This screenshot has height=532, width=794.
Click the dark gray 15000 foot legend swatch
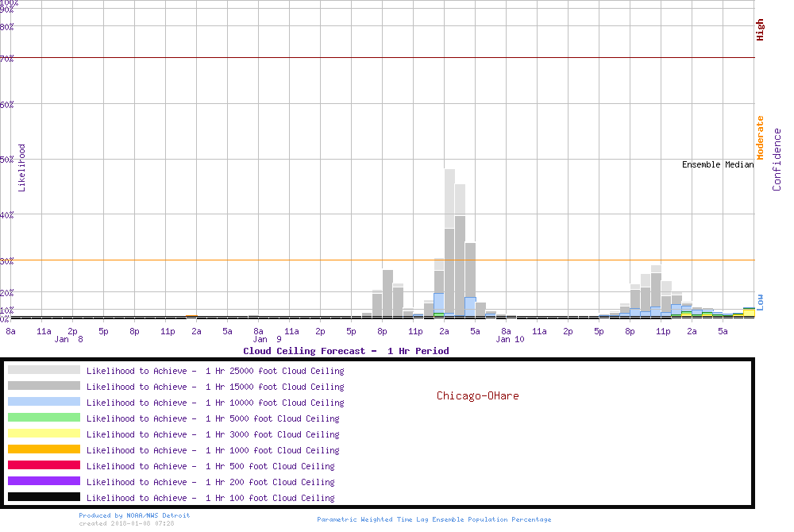44,386
